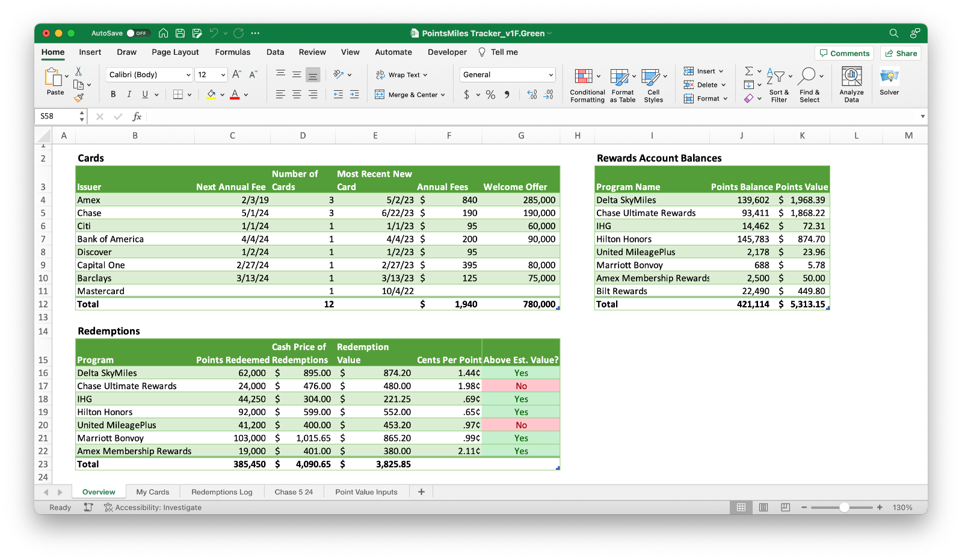The height and width of the screenshot is (560, 962).
Task: Open the Delete cells dropdown
Action: (705, 85)
